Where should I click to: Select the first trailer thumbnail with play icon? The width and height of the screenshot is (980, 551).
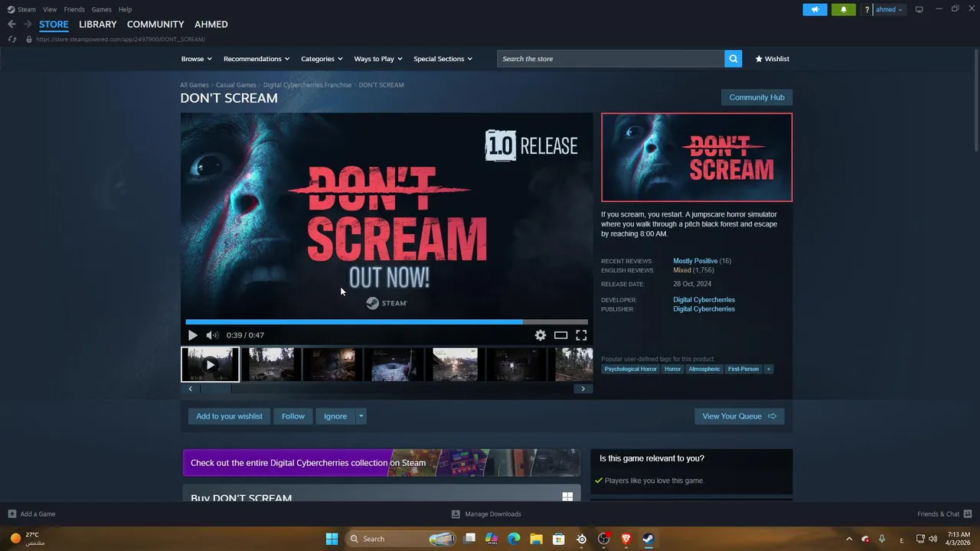tap(210, 364)
